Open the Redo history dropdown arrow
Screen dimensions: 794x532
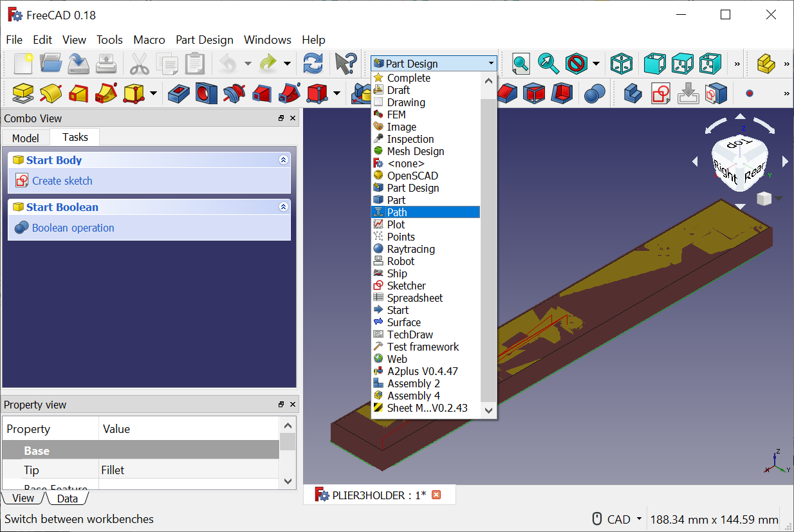pos(287,64)
